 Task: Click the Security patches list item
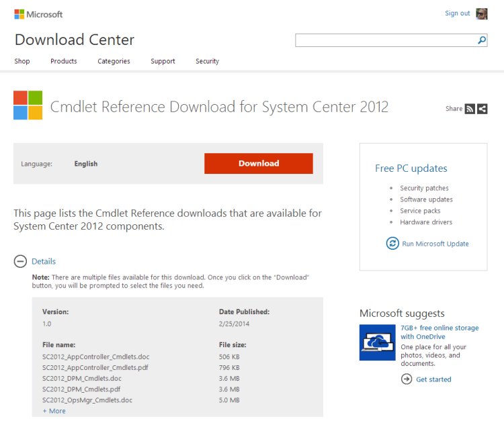point(424,188)
